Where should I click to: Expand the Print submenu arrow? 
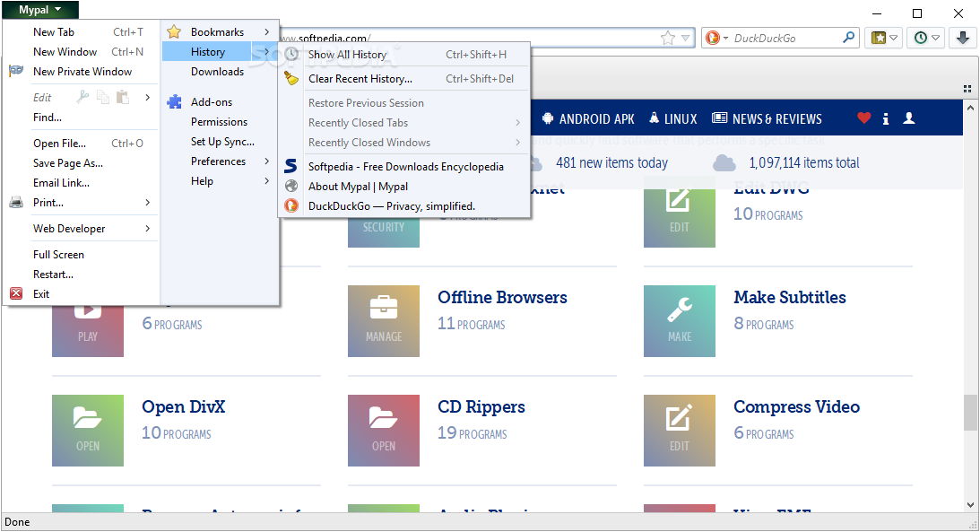(148, 203)
